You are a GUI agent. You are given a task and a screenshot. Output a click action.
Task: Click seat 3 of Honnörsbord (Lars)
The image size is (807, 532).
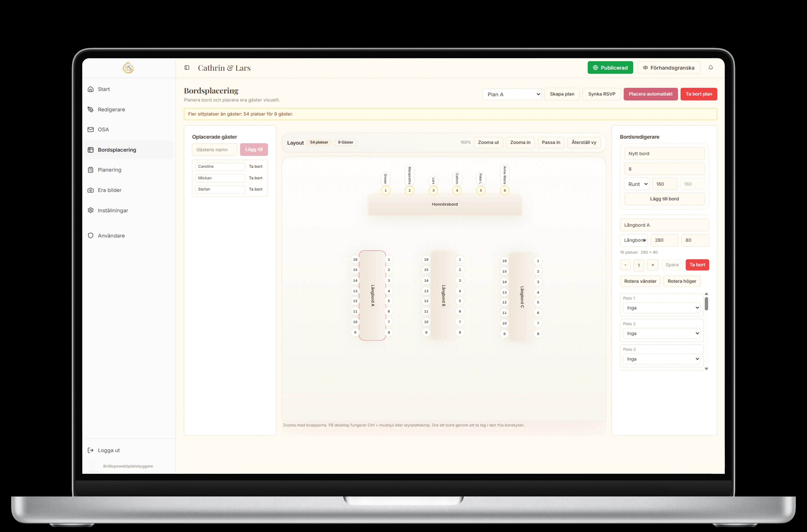[433, 190]
